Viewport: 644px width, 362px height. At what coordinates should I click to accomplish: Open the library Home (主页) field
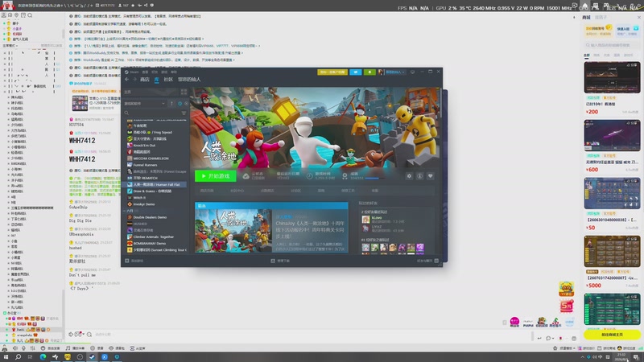tap(151, 92)
